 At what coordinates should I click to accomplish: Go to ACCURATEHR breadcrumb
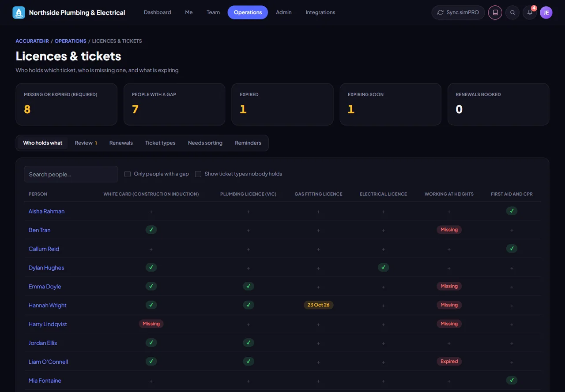(x=32, y=41)
